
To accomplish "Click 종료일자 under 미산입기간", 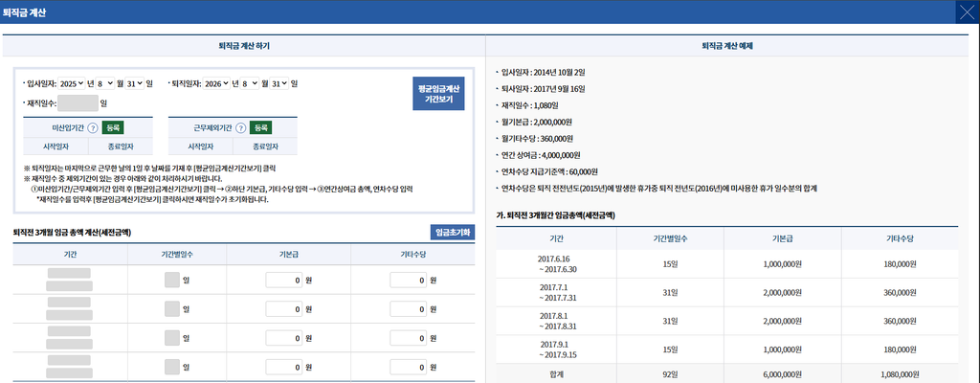I will pyautogui.click(x=120, y=146).
